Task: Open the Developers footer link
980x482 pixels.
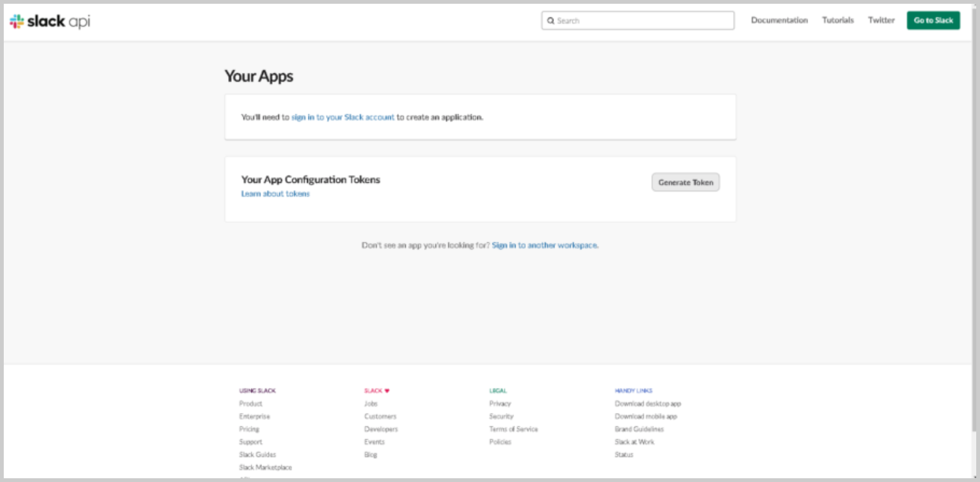Action: [x=381, y=429]
